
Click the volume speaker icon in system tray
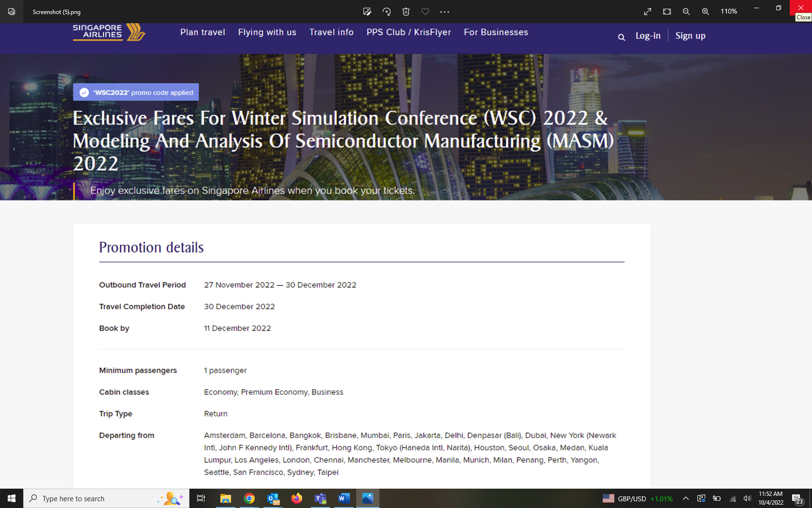(747, 498)
